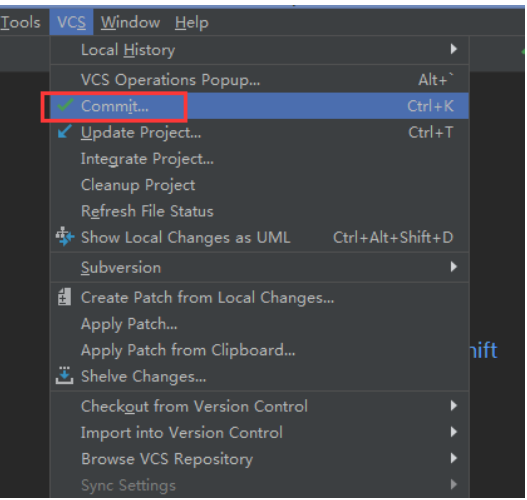Expand the Import into Version Control arrow
527x500 pixels.
tap(454, 432)
